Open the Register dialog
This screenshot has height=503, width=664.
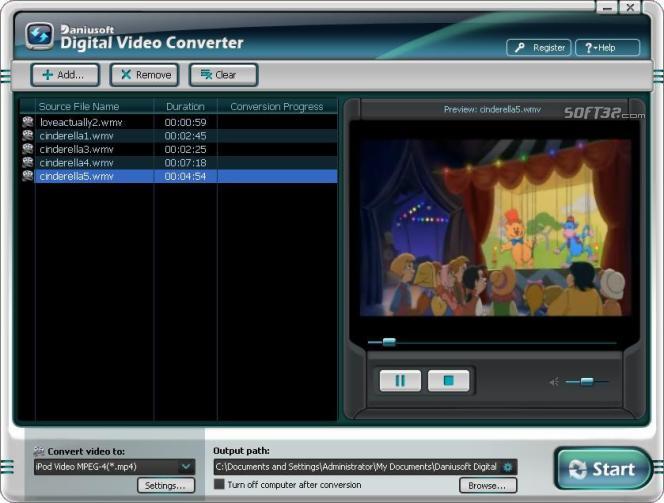tap(539, 47)
